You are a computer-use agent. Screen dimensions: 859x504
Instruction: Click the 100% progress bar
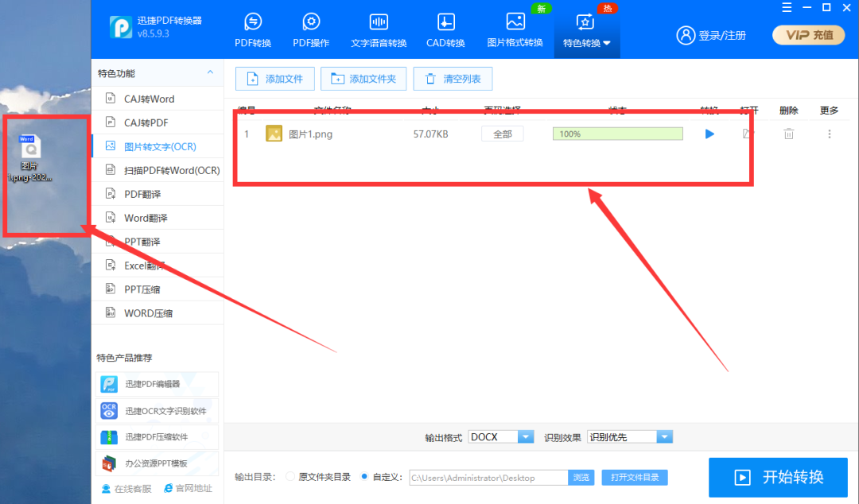(618, 134)
